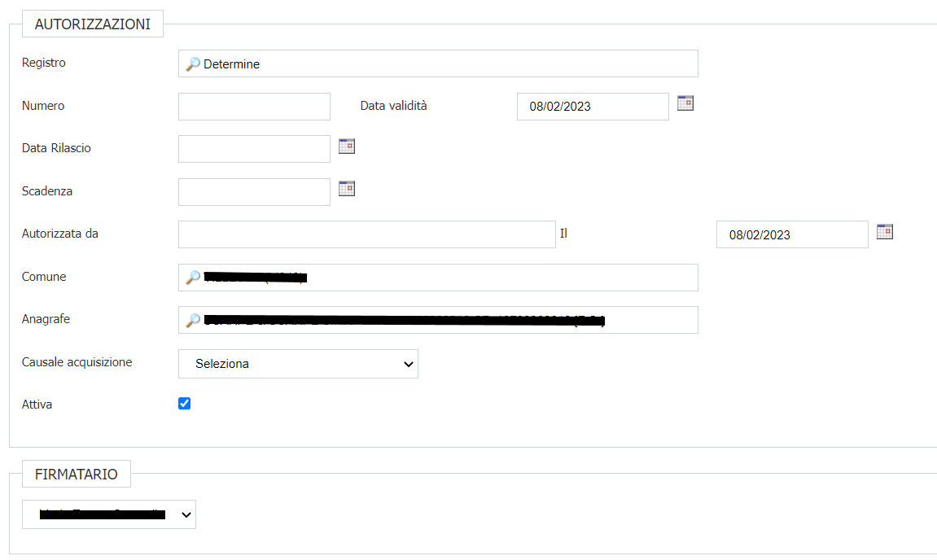The width and height of the screenshot is (937, 560).
Task: Uncheck the Attiva checkbox
Action: [185, 404]
